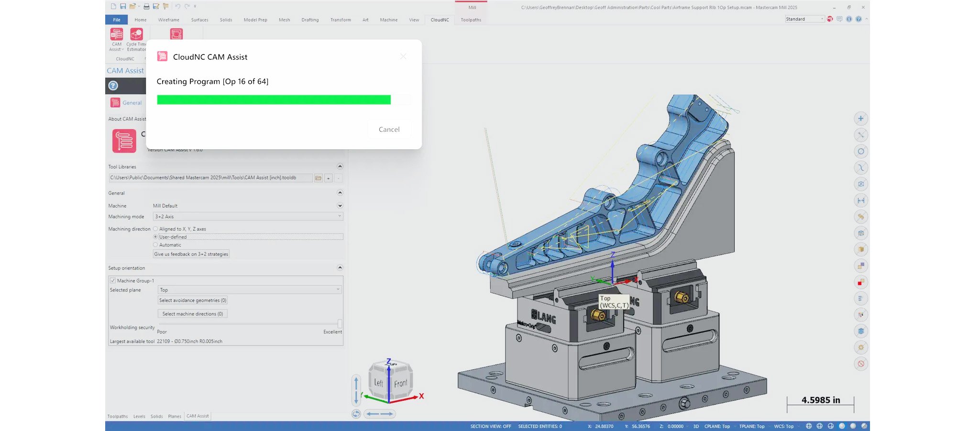Click the layers stack icon in right viewport toolbar

[x=861, y=331]
